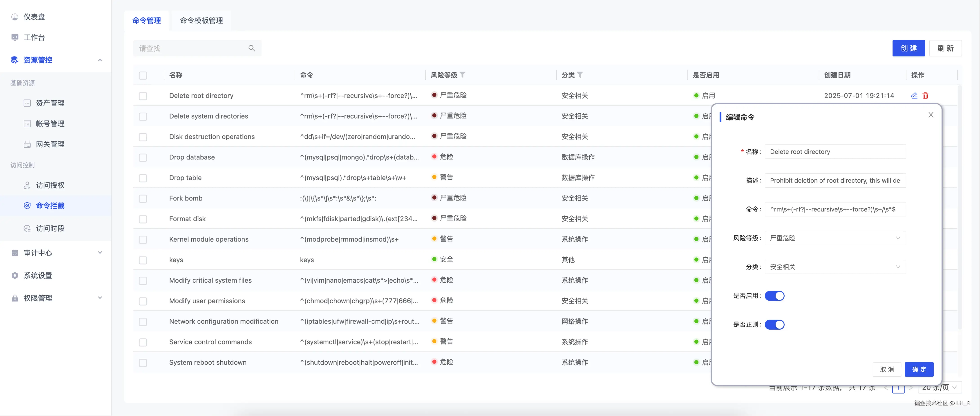Click the 创建 button
The height and width of the screenshot is (416, 980).
[908, 48]
